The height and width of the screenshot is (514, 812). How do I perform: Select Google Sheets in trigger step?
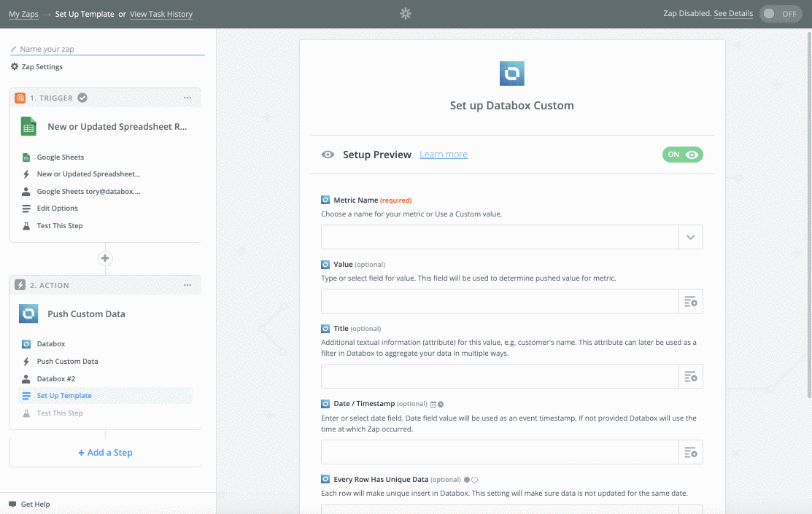pyautogui.click(x=60, y=157)
